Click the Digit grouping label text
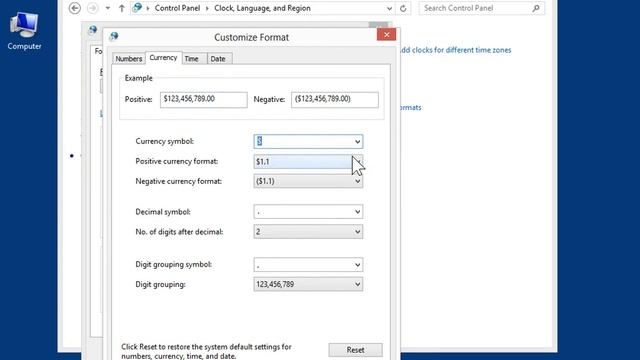This screenshot has height=360, width=640. pos(160,284)
